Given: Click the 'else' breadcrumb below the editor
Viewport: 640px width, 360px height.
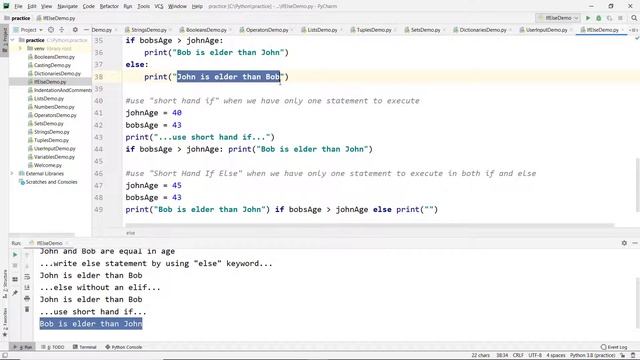Looking at the screenshot, I should (130, 233).
